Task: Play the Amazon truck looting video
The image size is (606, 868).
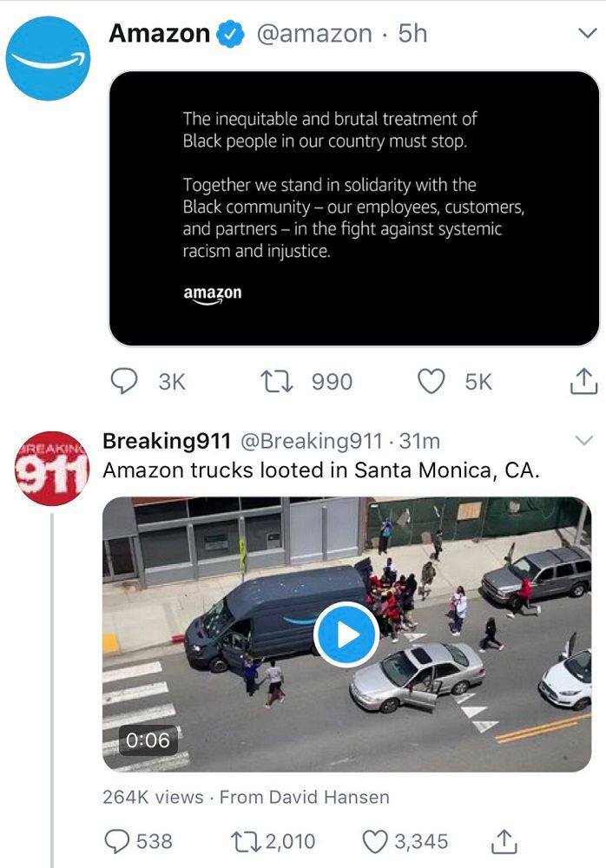Action: click(x=346, y=635)
